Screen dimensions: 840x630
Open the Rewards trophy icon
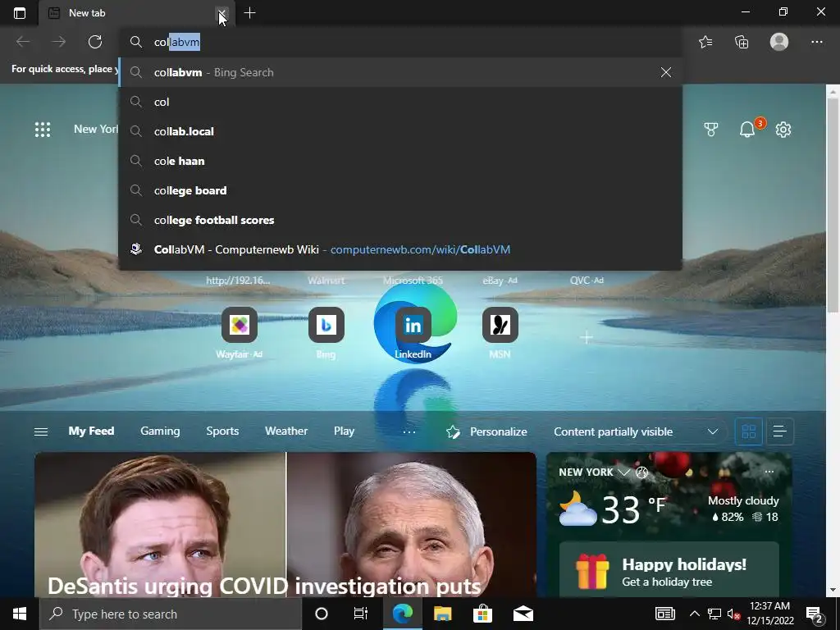coord(711,129)
